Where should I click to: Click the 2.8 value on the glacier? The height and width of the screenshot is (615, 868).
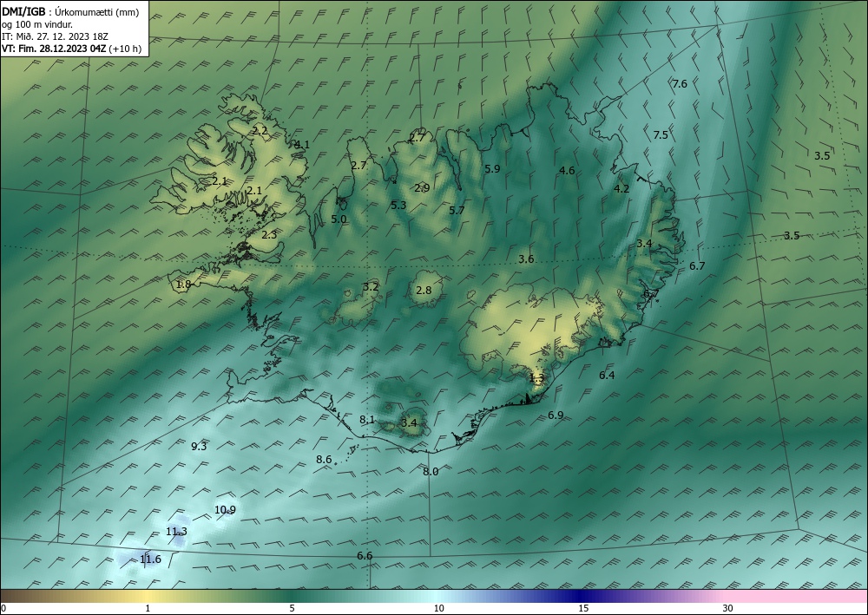point(424,290)
